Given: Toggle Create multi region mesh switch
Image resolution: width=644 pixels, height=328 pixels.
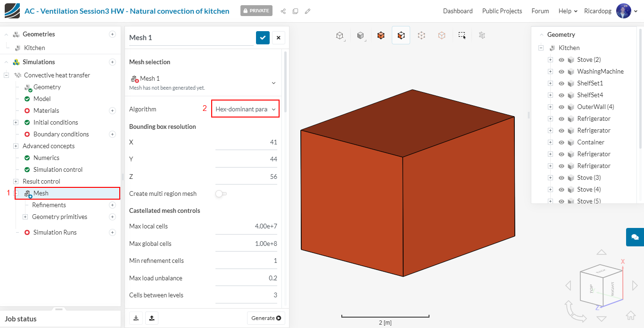Looking at the screenshot, I should tap(221, 193).
